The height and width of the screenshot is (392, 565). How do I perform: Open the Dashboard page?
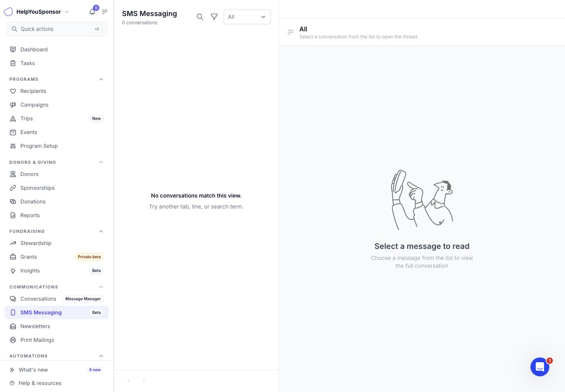pyautogui.click(x=56, y=49)
